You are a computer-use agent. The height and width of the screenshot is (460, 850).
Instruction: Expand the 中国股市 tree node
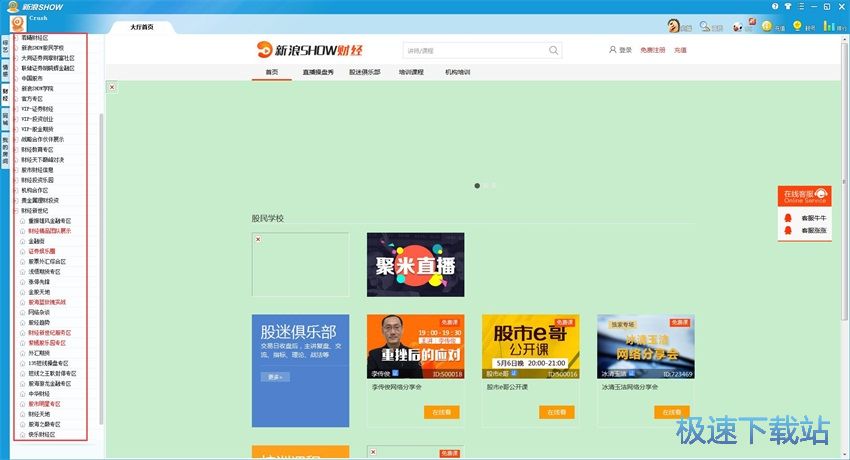point(17,79)
